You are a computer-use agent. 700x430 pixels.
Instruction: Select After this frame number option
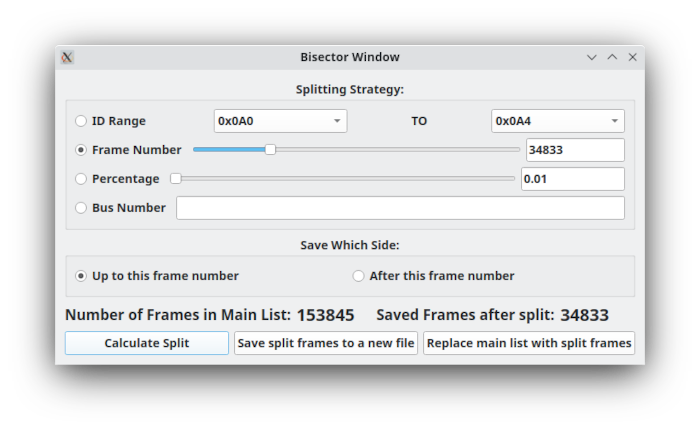coord(358,276)
